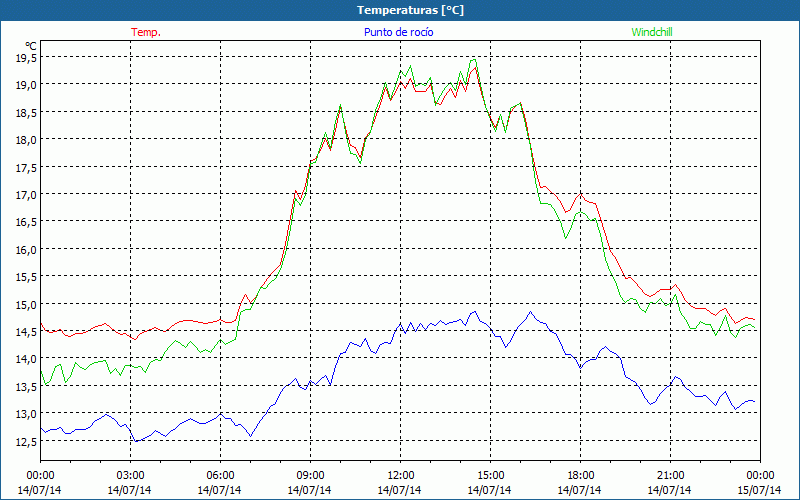Click the 17,0 y-axis value
Image resolution: width=800 pixels, height=500 pixels.
point(26,195)
